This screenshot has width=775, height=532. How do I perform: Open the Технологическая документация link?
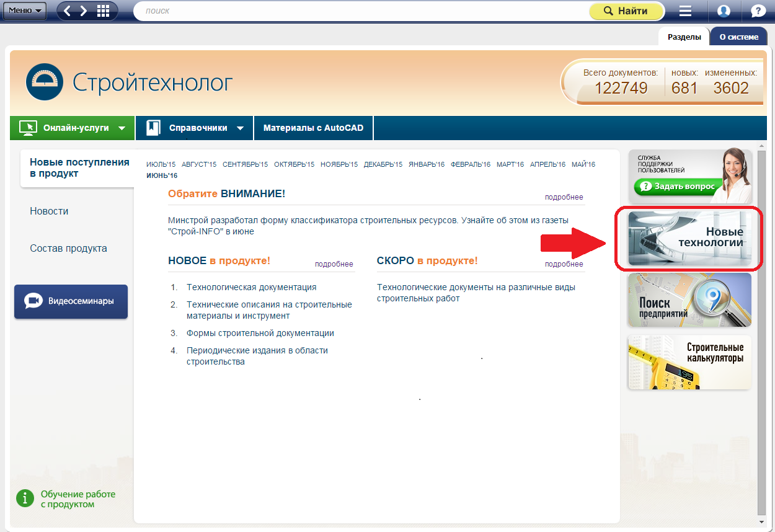[x=251, y=288]
